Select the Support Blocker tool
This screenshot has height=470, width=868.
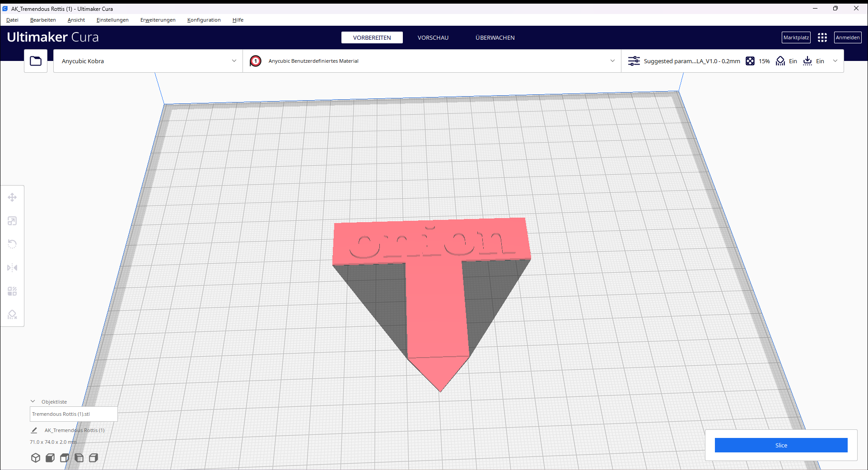tap(12, 315)
